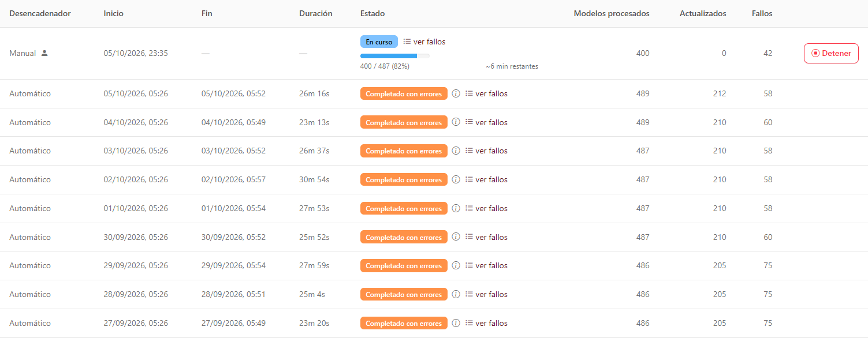This screenshot has width=868, height=338.
Task: Open ver fallos for 03/10/2026 run
Action: 486,151
